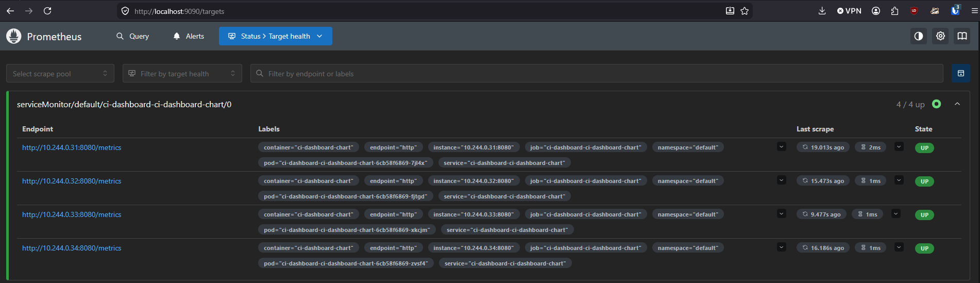
Task: Reload the page with the refresh icon
Action: (x=47, y=11)
